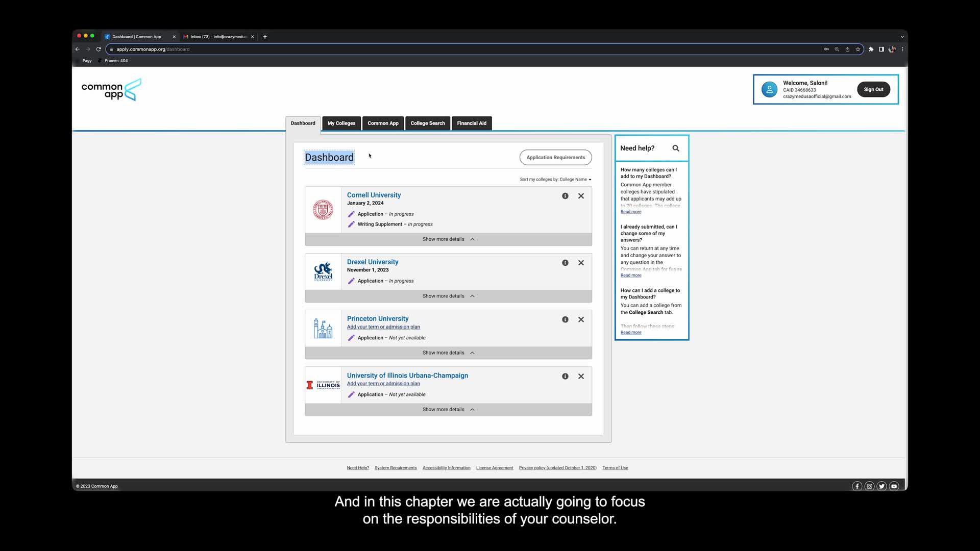Open the Common App YouTube icon
This screenshot has height=551, width=980.
(x=894, y=486)
